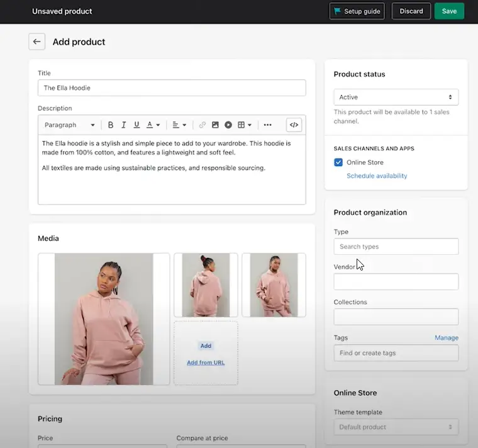The width and height of the screenshot is (478, 448).
Task: Insert link in description
Action: click(202, 125)
